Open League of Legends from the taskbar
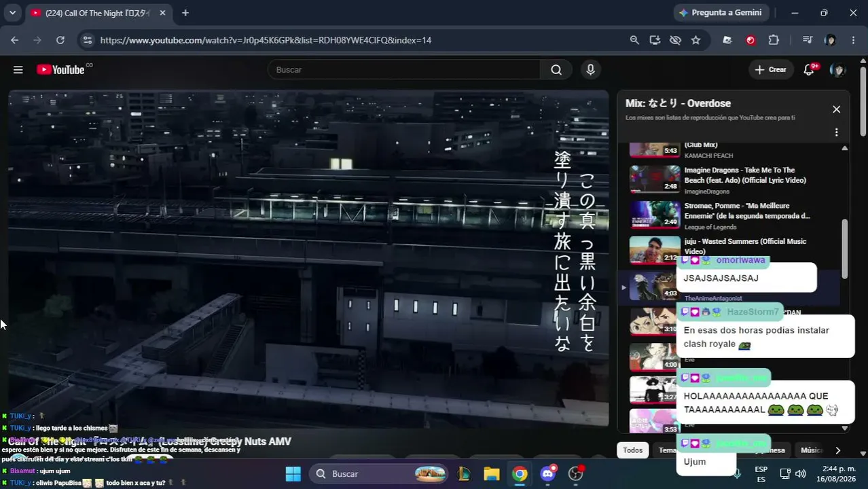The image size is (868, 489). coord(464,473)
